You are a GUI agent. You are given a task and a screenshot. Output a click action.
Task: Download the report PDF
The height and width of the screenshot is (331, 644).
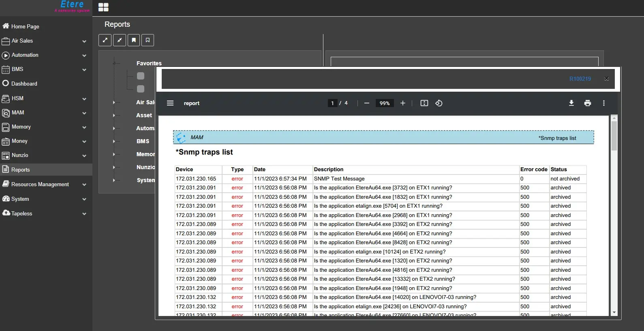tap(571, 103)
